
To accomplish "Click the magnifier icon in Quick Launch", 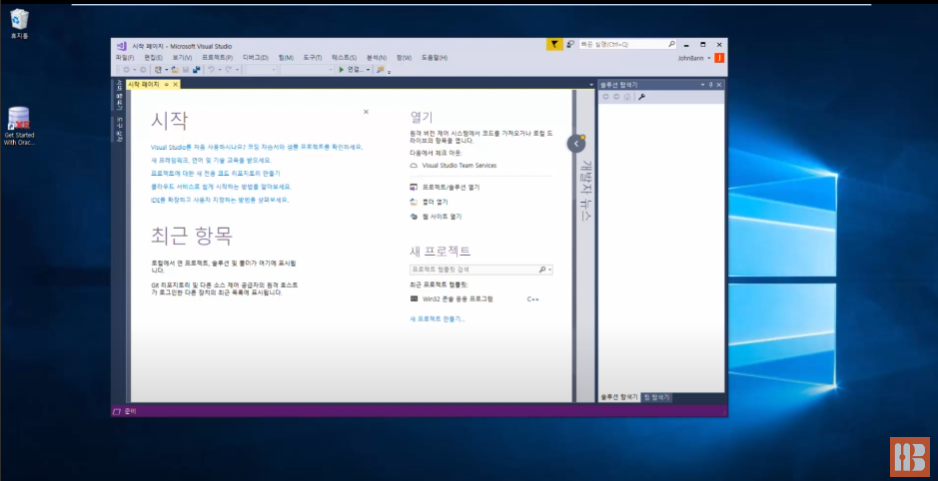I will [671, 44].
